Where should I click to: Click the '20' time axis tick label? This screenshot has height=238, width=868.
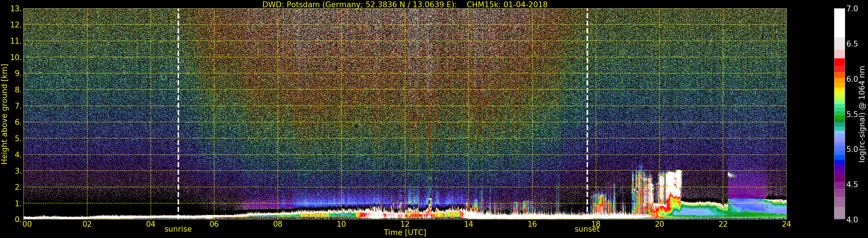pos(659,224)
